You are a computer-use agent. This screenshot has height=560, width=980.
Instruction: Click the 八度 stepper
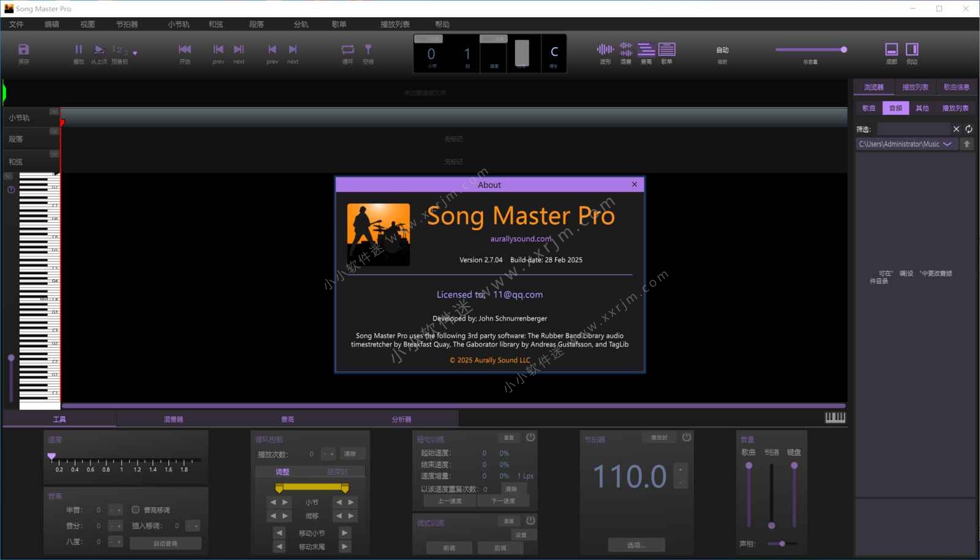(116, 542)
